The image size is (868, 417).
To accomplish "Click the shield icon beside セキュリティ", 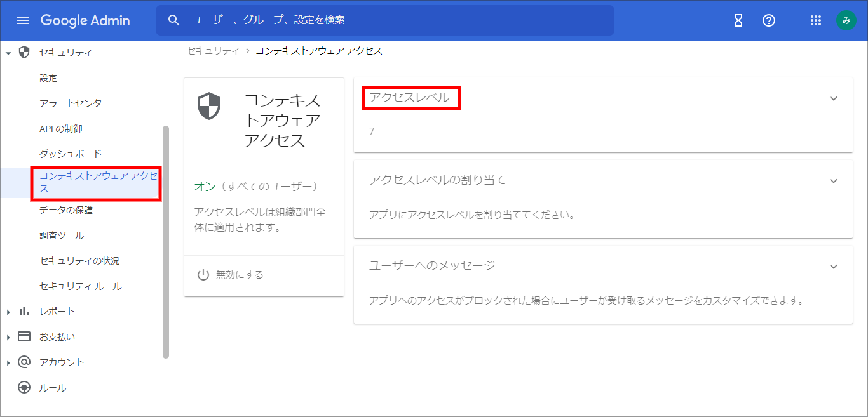I will (24, 52).
